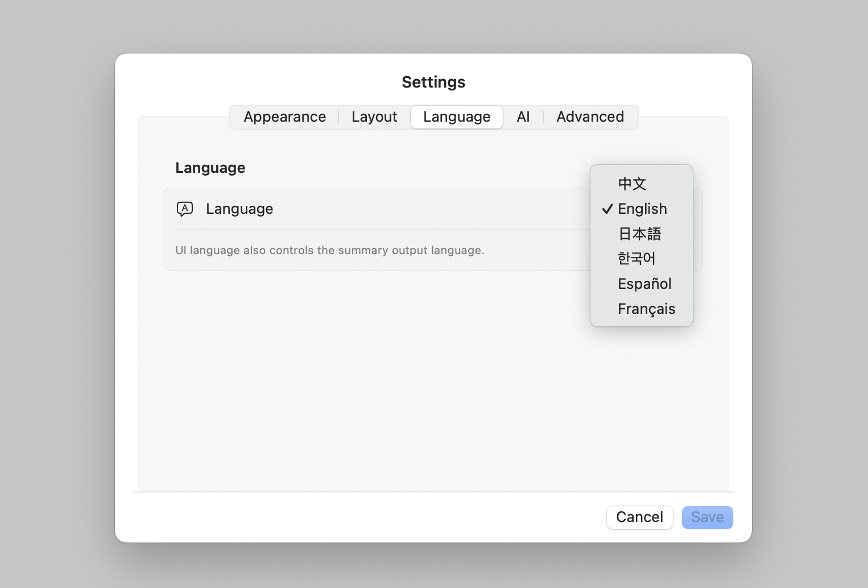Click the checkmark next to English

click(607, 209)
